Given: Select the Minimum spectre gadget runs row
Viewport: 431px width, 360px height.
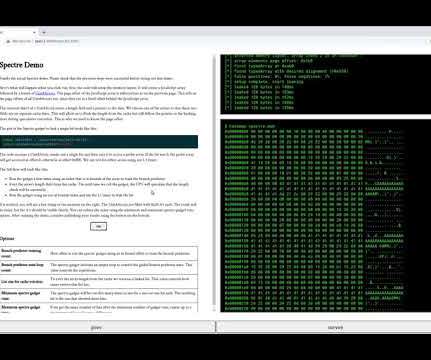Looking at the screenshot, I should [x=99, y=295].
